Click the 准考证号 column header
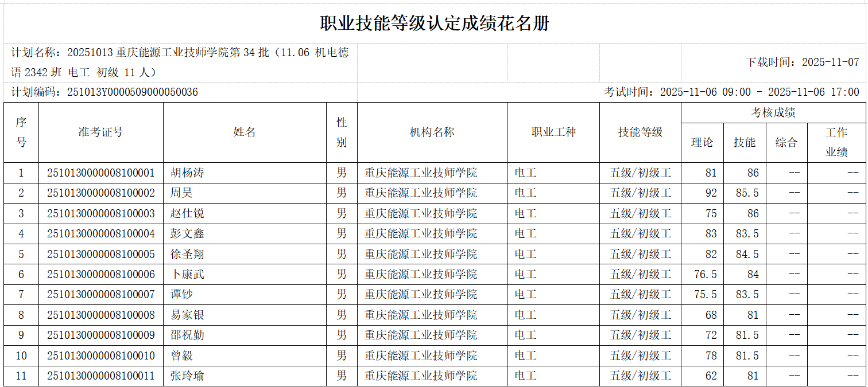This screenshot has height=387, width=868. (101, 130)
